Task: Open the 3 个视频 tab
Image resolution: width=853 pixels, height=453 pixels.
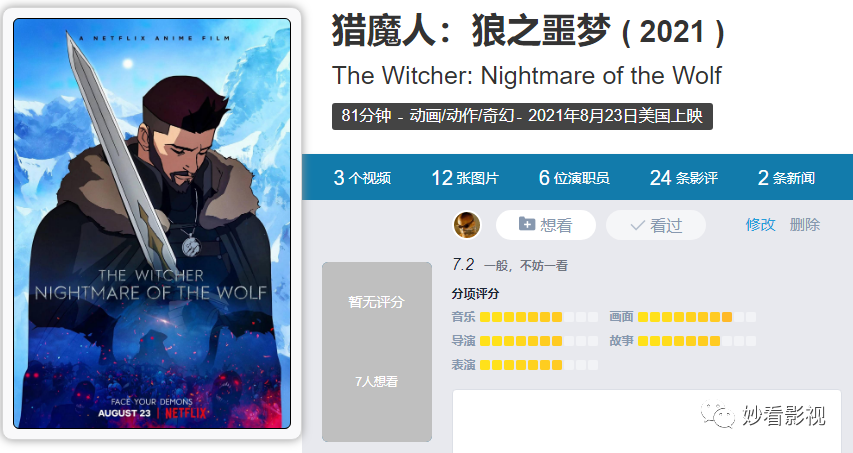Action: (362, 178)
